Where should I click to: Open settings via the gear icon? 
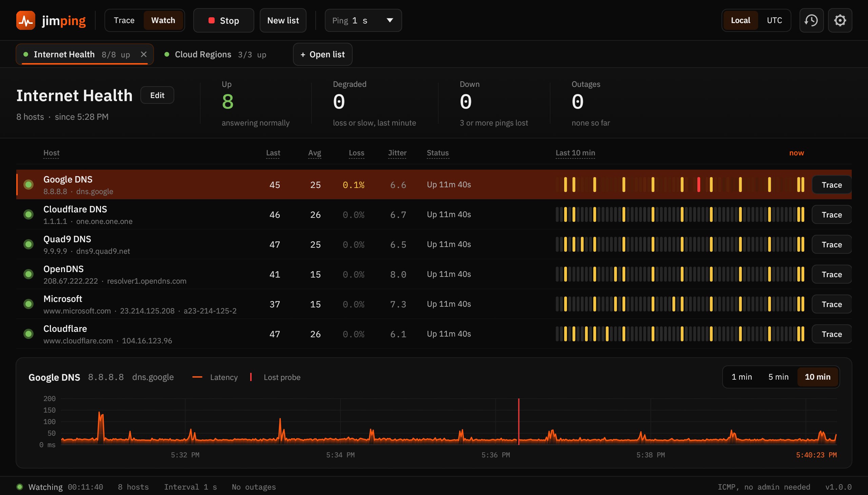click(840, 20)
